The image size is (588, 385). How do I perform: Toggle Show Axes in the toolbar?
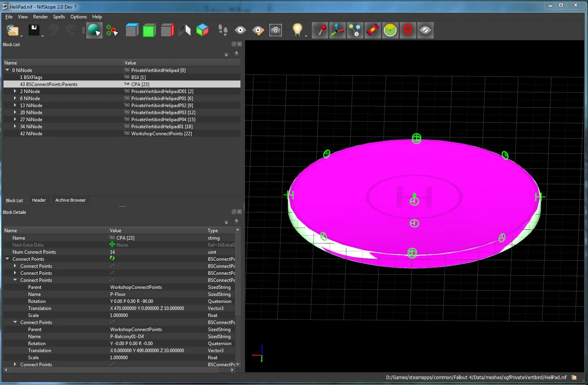(337, 30)
